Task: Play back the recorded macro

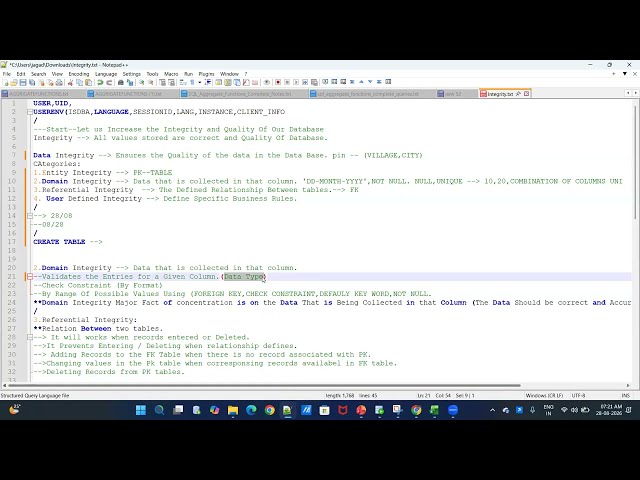Action: [296, 82]
